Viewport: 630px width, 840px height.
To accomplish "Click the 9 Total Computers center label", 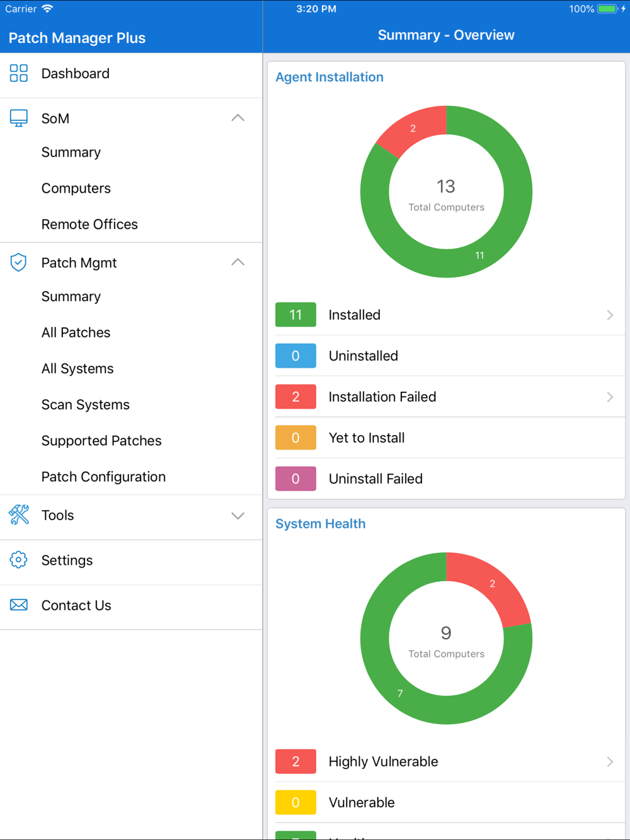I will tap(446, 642).
